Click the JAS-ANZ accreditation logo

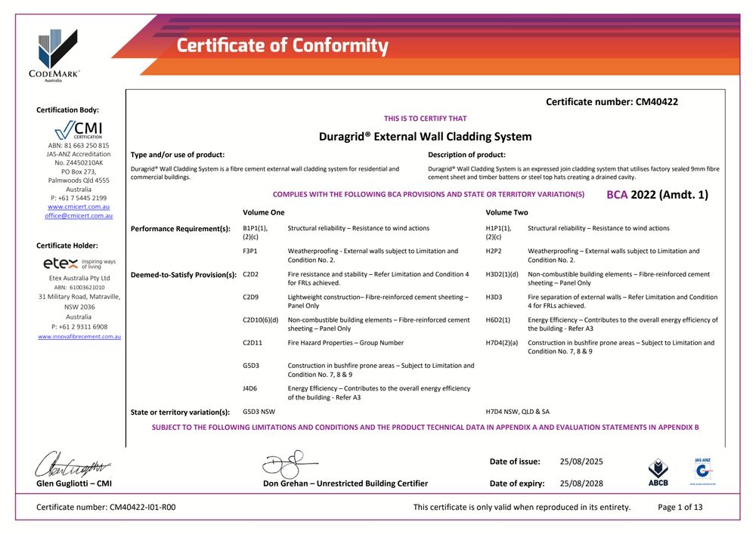702,471
